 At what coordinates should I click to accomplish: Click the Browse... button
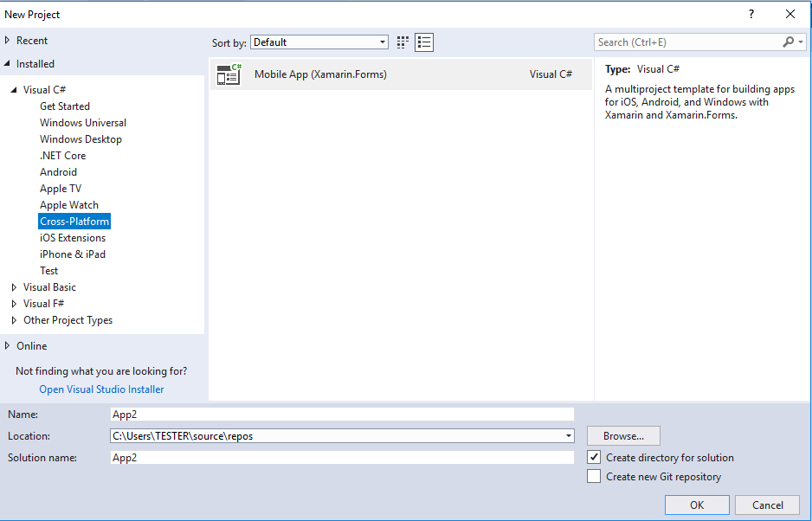pos(623,436)
